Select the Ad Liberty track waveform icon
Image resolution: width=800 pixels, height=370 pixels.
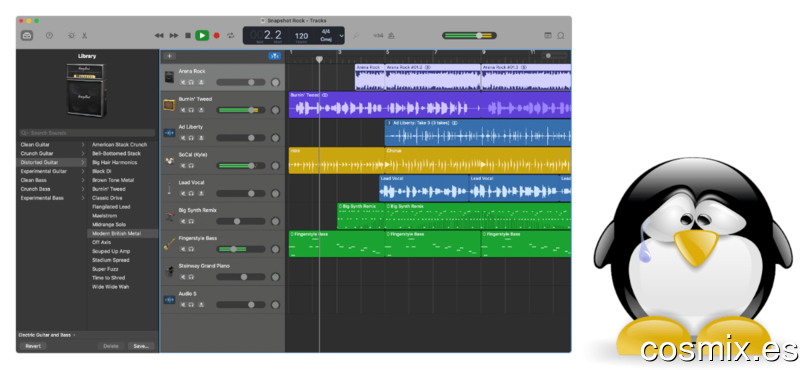(x=169, y=133)
